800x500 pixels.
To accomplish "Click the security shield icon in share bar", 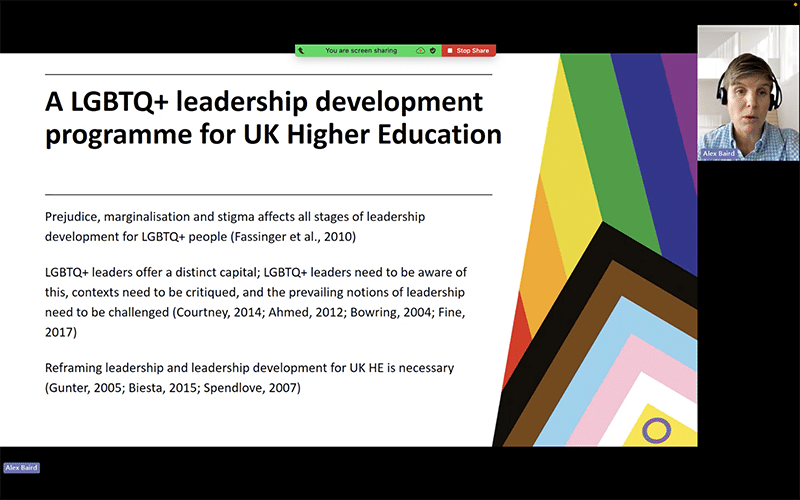I will tap(433, 51).
